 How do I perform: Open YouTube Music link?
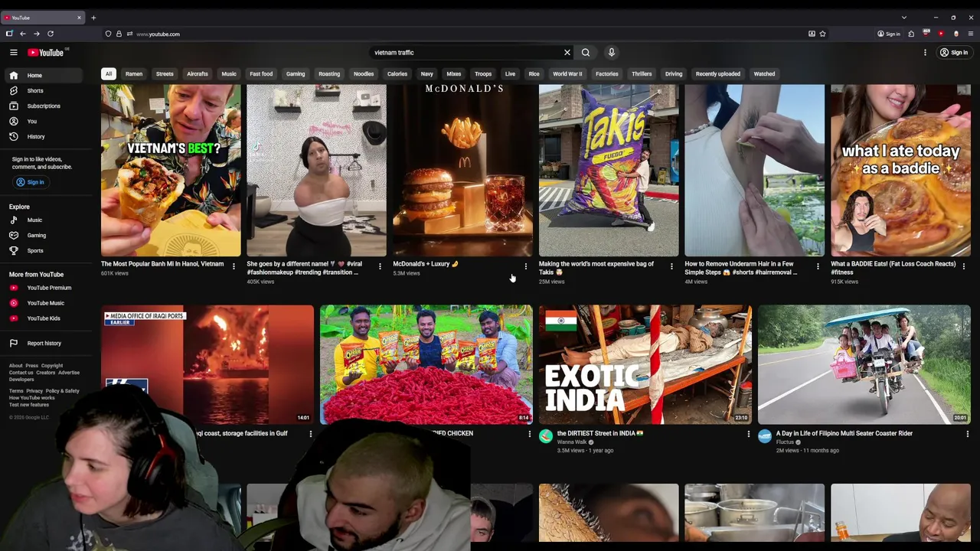[x=44, y=303]
